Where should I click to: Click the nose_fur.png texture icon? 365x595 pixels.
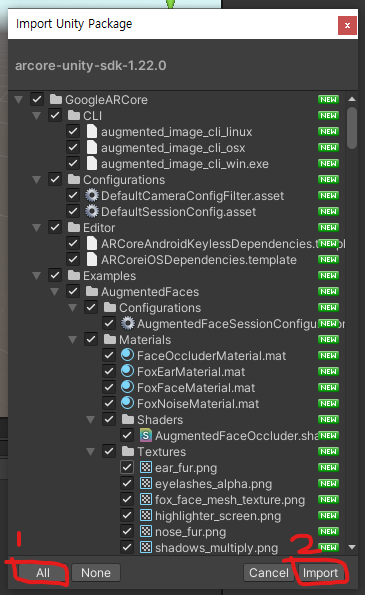[146, 531]
